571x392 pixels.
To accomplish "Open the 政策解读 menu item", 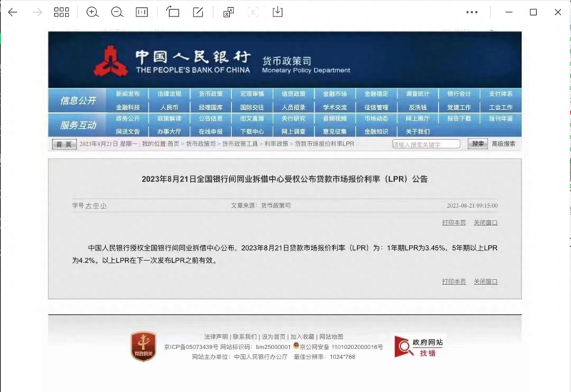I will point(169,119).
